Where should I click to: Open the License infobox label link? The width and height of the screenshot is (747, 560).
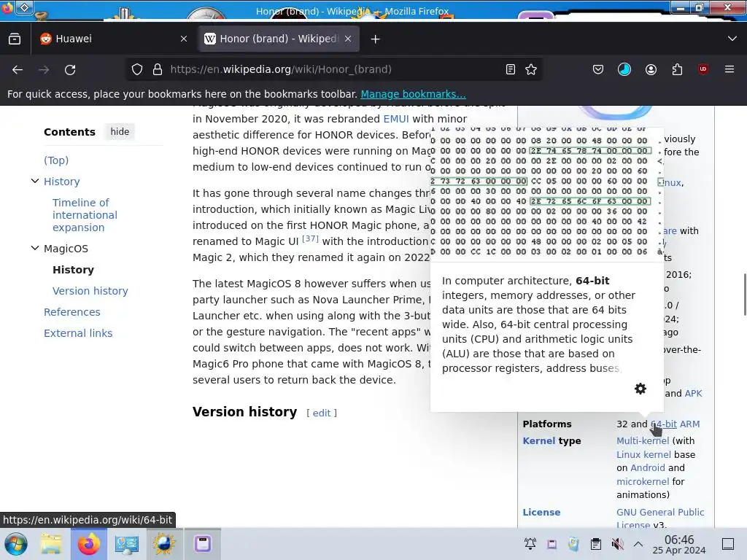tap(541, 513)
